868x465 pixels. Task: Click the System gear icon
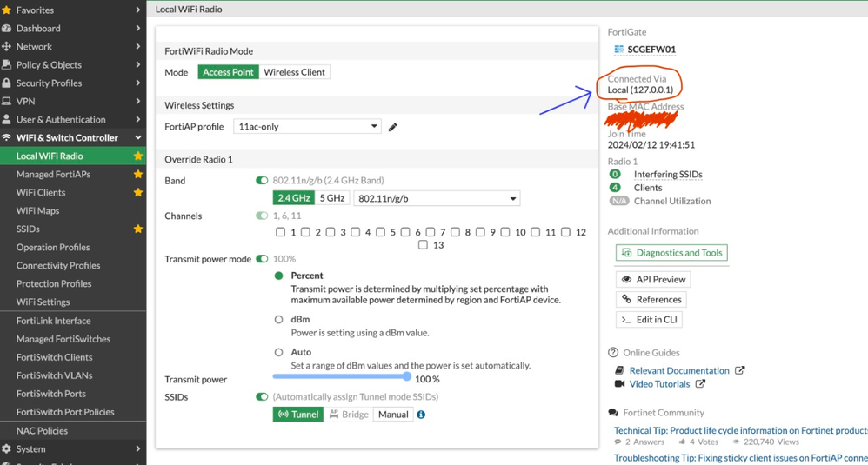pyautogui.click(x=7, y=449)
